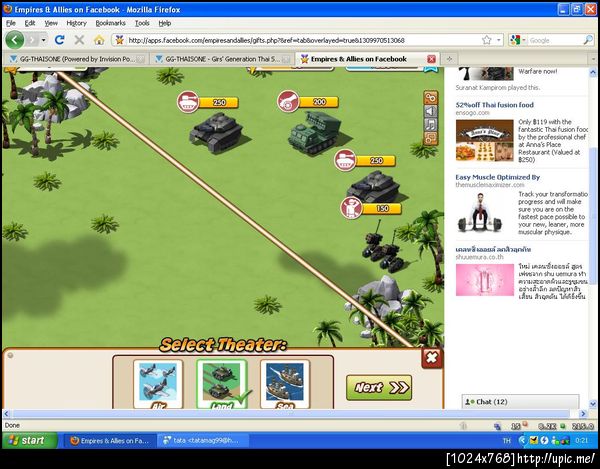Image resolution: width=600 pixels, height=469 pixels.
Task: Select the Land theater
Action: pyautogui.click(x=222, y=384)
